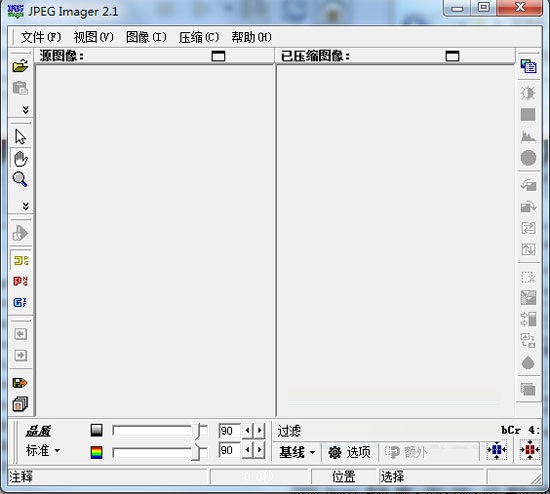
Task: Click the flip vertical arrows icon
Action: coord(528,249)
